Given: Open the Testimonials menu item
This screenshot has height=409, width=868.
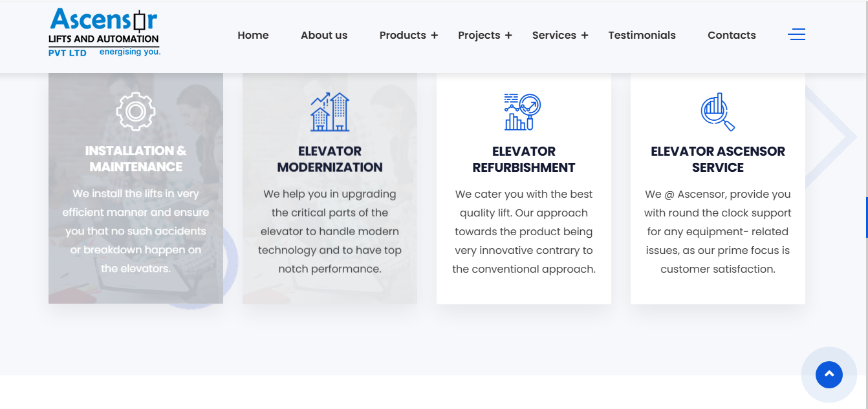Looking at the screenshot, I should [x=642, y=36].
